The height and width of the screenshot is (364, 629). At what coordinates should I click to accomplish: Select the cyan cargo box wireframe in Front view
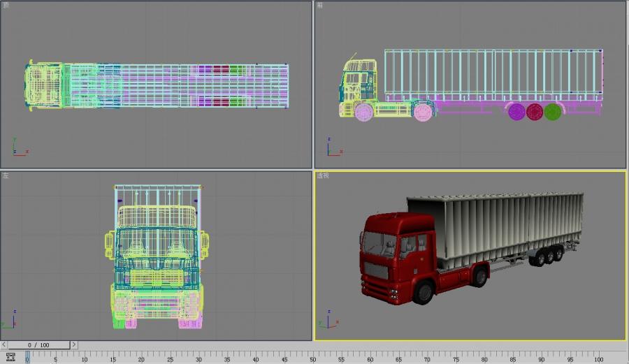tap(493, 75)
